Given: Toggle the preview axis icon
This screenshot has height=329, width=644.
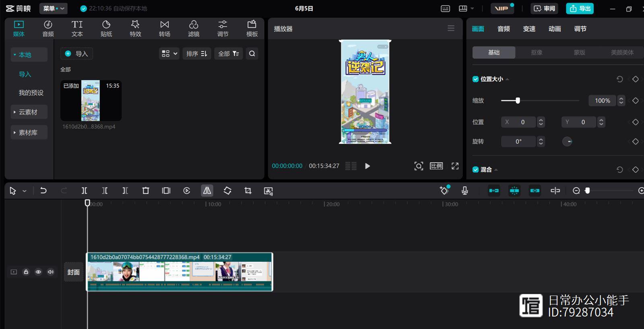Looking at the screenshot, I should pos(555,190).
